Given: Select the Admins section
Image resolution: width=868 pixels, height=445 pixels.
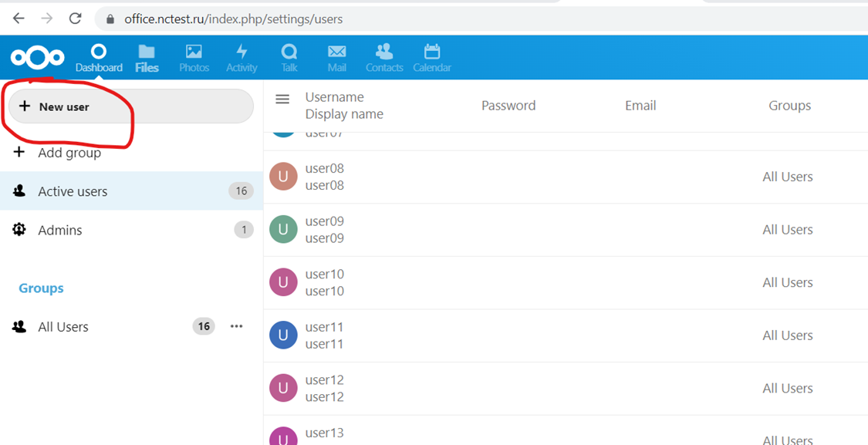Looking at the screenshot, I should coord(60,230).
